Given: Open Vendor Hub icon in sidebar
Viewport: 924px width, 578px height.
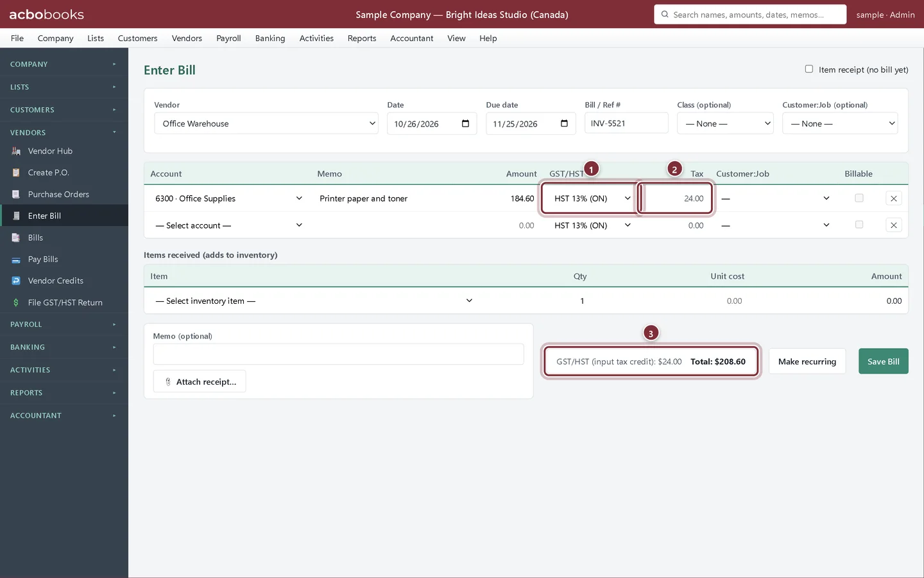Looking at the screenshot, I should click(x=16, y=151).
